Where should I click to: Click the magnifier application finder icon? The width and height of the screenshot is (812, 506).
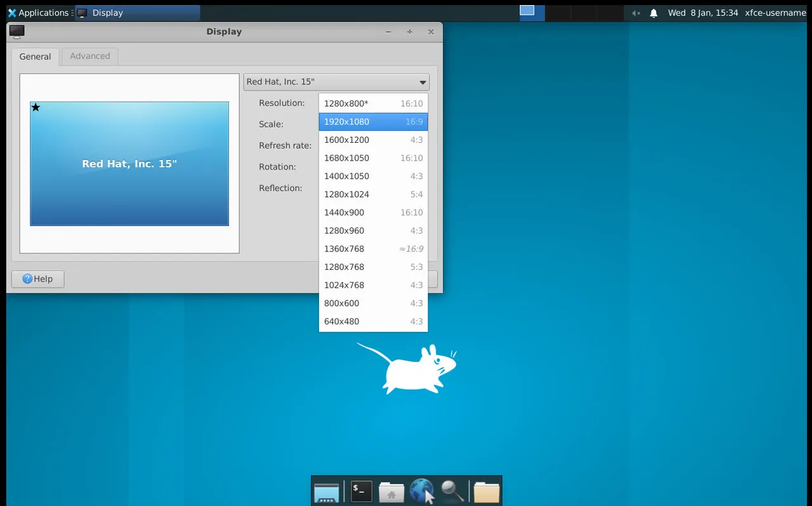(x=452, y=491)
